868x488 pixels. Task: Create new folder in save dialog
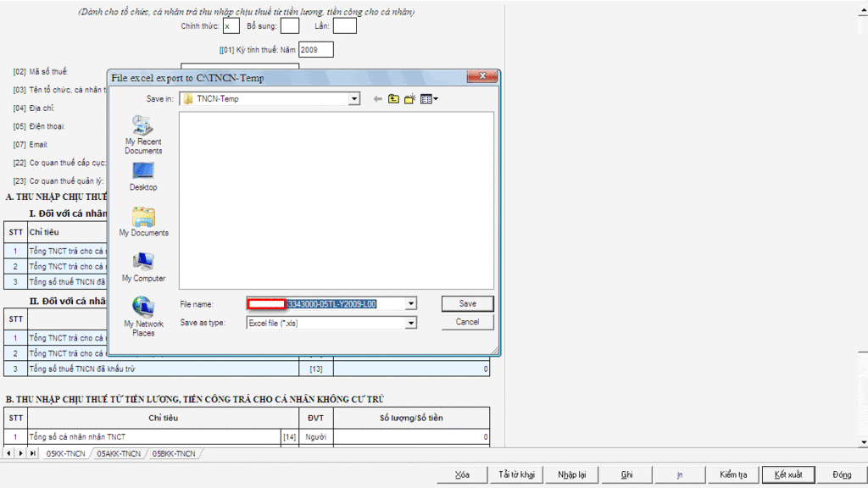coord(409,99)
